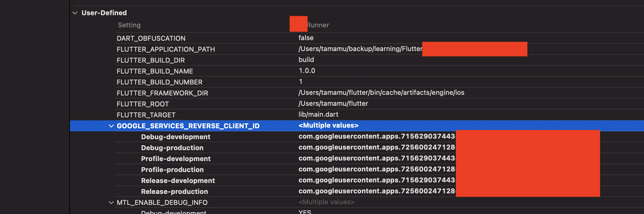Select the FLUTTER_APPLICATION_PATH setting
The image size is (644, 214).
(166, 50)
